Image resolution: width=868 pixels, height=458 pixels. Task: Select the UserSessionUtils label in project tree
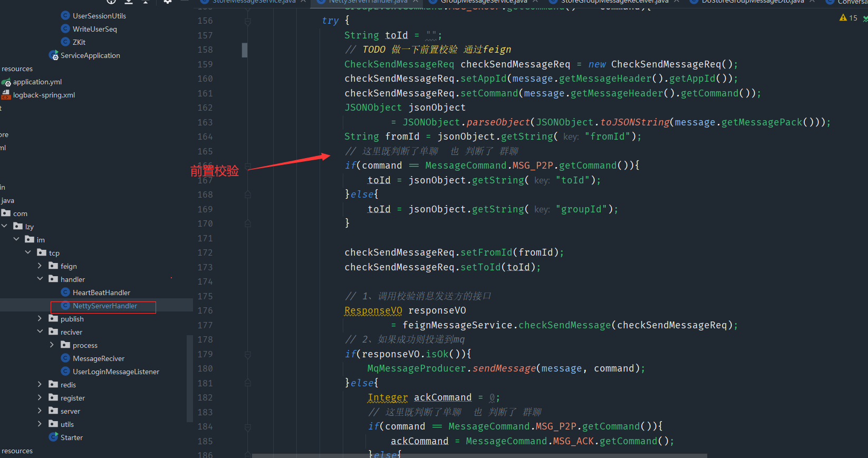(99, 16)
